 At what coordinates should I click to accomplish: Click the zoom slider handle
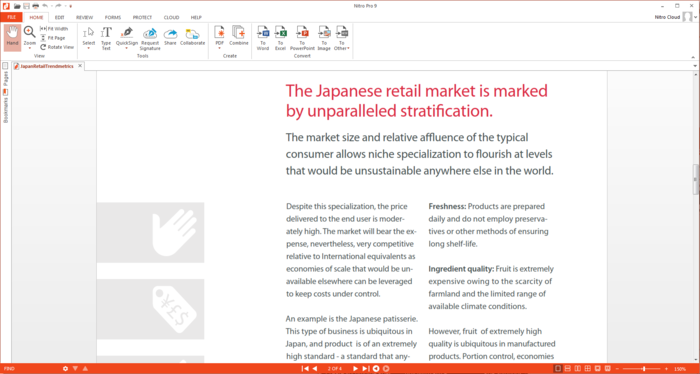point(643,369)
